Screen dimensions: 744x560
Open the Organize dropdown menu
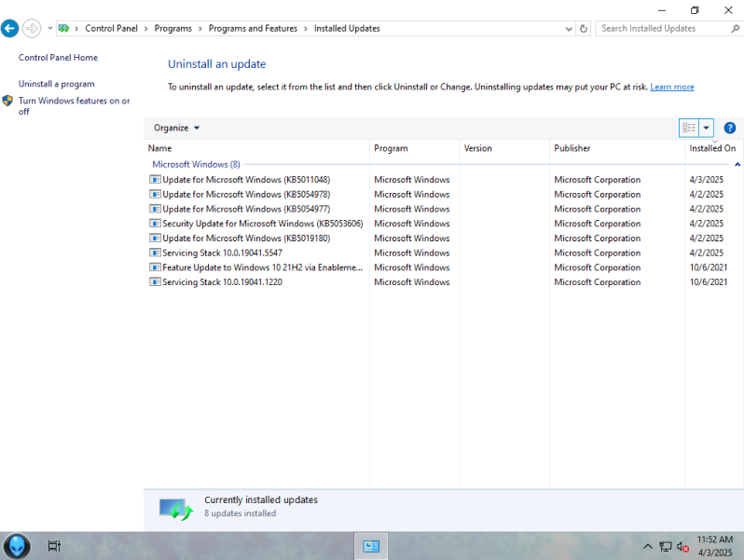click(176, 128)
